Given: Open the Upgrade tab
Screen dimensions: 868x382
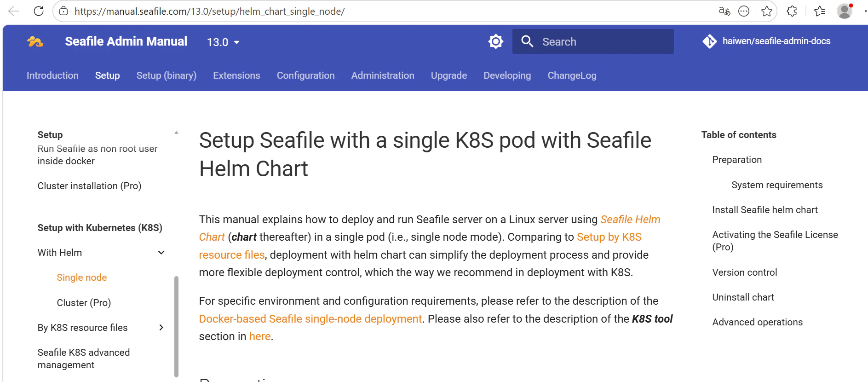Looking at the screenshot, I should click(x=448, y=75).
